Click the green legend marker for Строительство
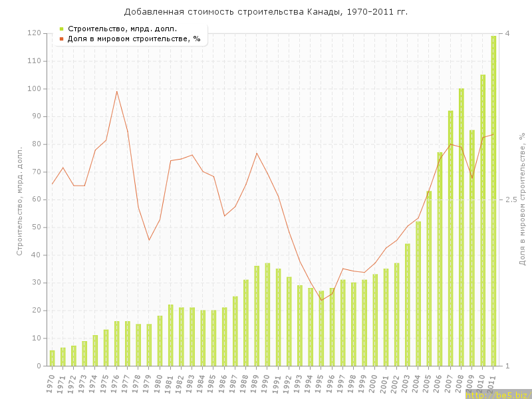 tap(61, 29)
